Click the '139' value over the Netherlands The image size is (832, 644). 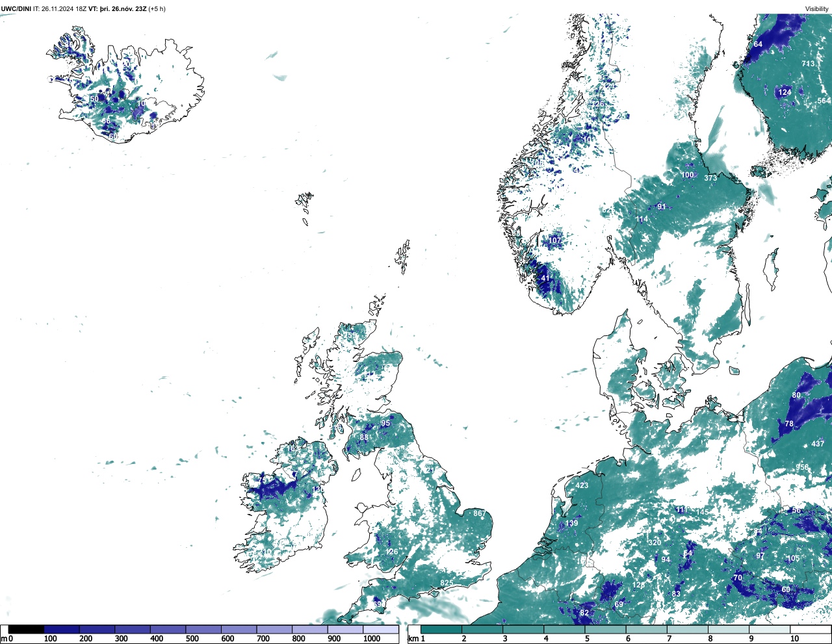(571, 524)
